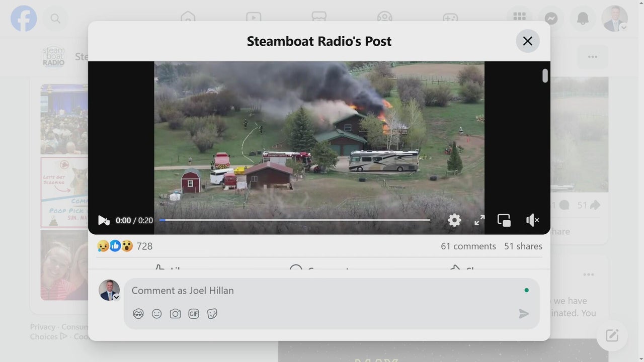Expand the commenter identity switcher beside avatar

116,297
